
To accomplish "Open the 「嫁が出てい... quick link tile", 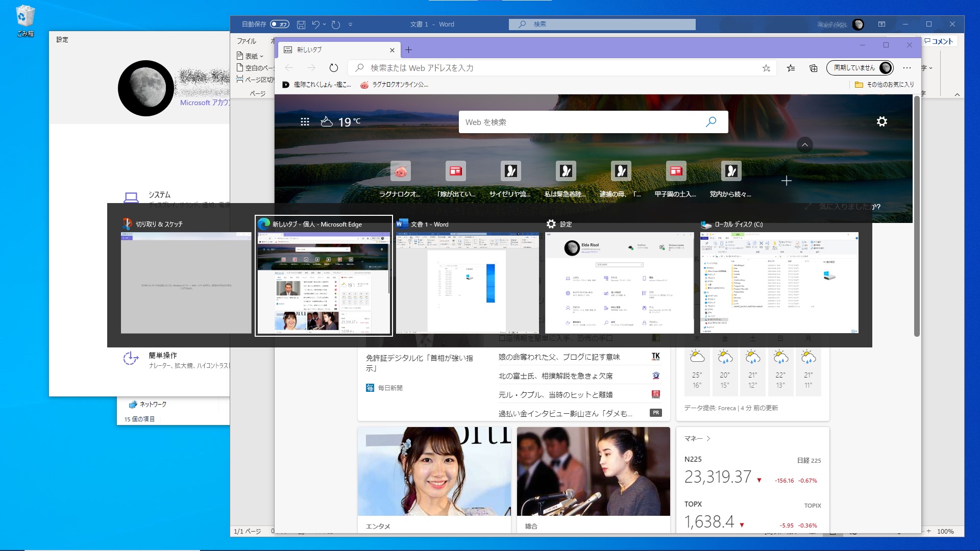I will point(456,180).
